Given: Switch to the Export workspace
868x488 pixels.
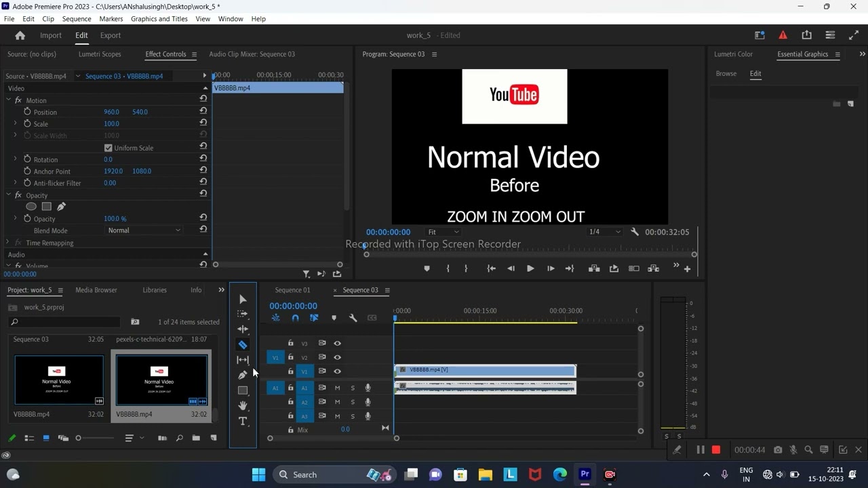Looking at the screenshot, I should coord(111,35).
